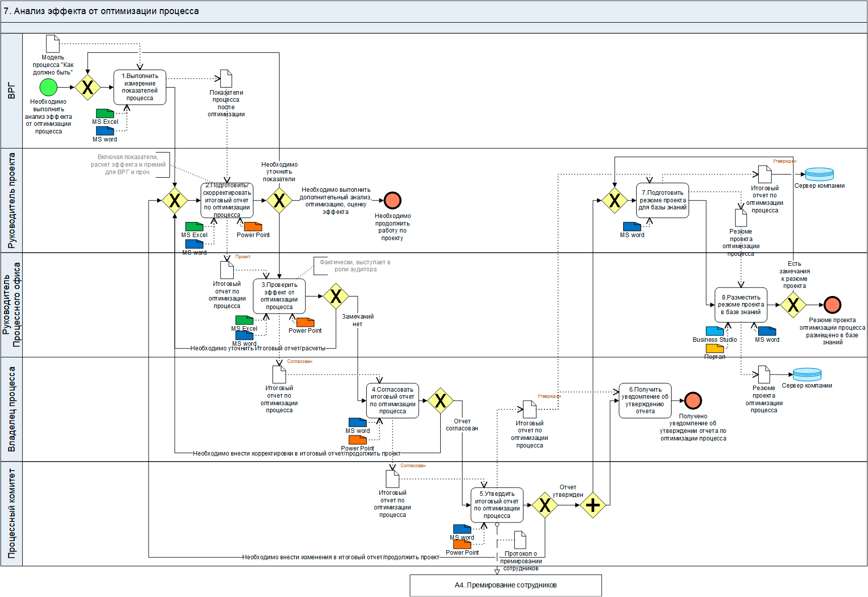Select end event "Необходимо продолжить работу по проекту"
This screenshot has height=597, width=868.
[392, 200]
